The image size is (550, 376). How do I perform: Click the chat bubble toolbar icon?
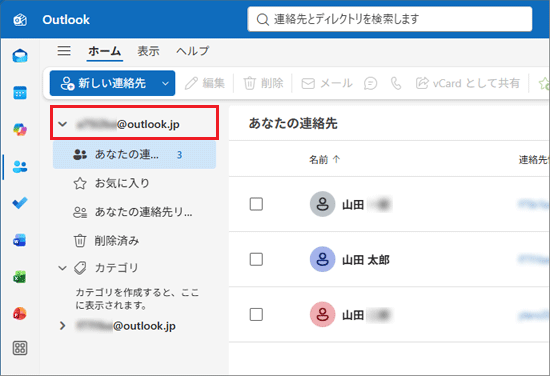(x=370, y=83)
